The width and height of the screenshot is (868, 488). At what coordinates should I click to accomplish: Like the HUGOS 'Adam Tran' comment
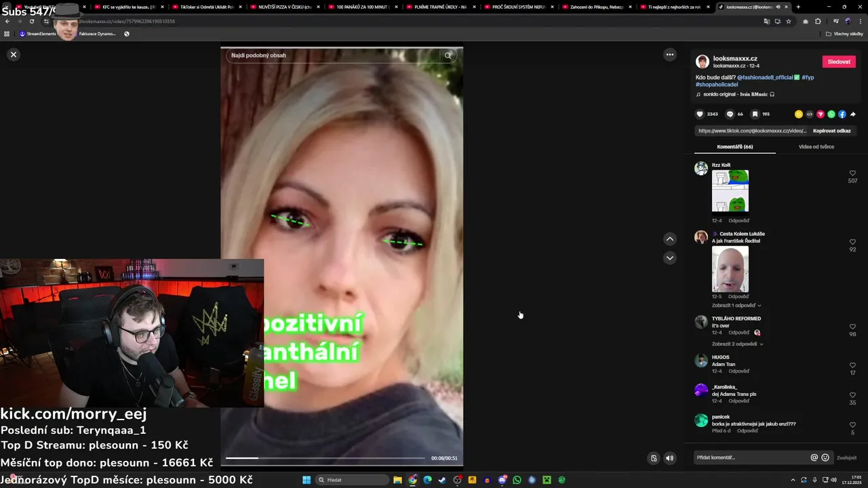[852, 365]
